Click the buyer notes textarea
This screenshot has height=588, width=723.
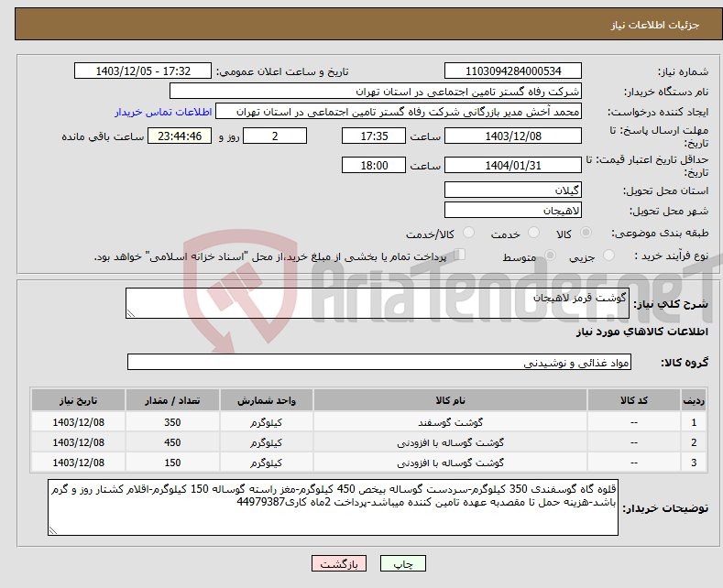click(333, 507)
